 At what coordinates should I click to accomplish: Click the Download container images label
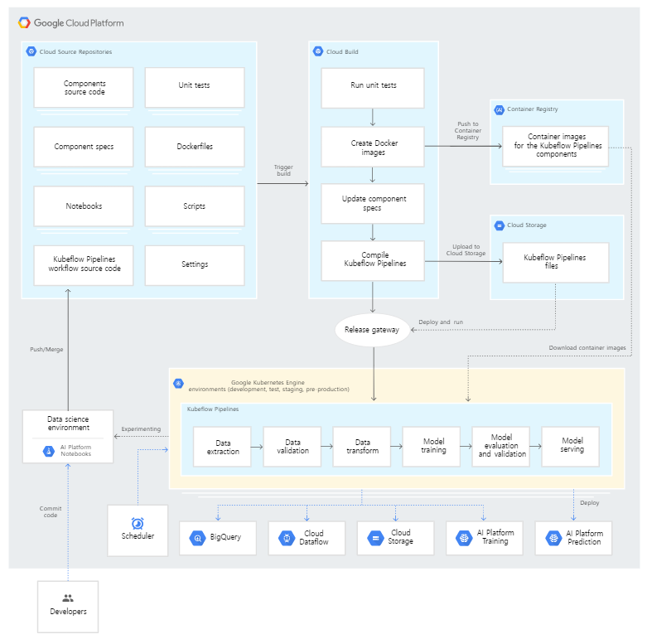(587, 347)
